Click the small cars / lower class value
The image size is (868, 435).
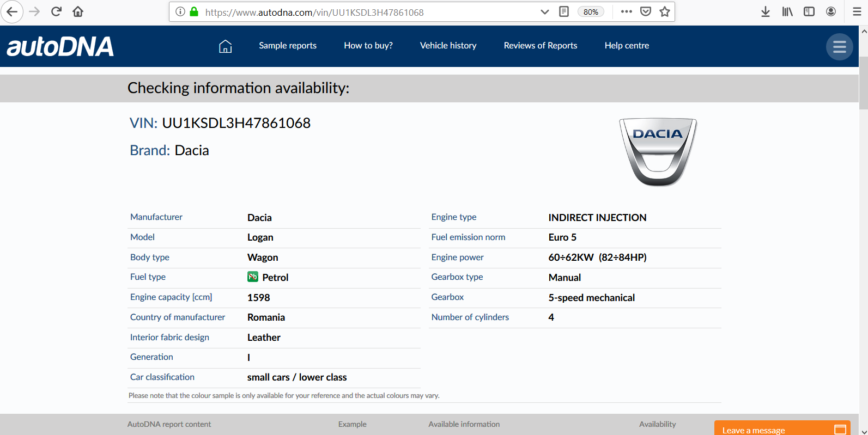coord(297,377)
